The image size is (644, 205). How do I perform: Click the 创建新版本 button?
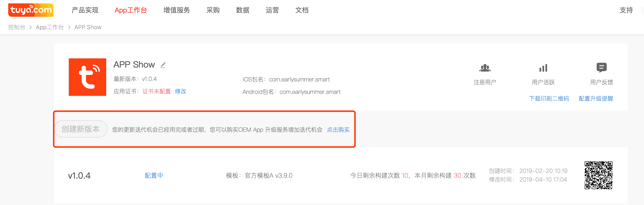pos(81,129)
